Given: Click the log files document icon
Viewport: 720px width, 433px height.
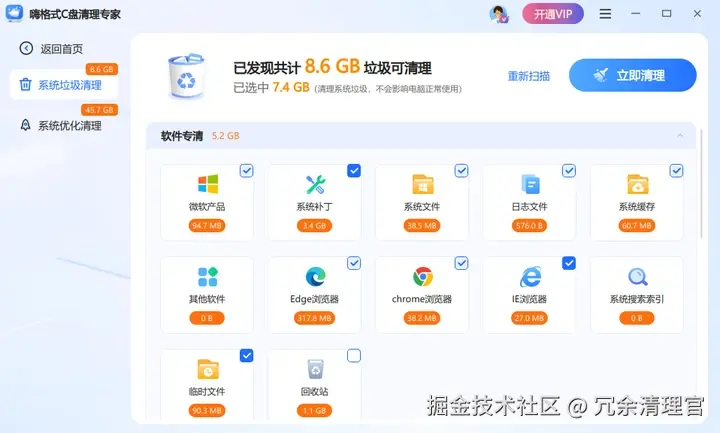Looking at the screenshot, I should 530,184.
